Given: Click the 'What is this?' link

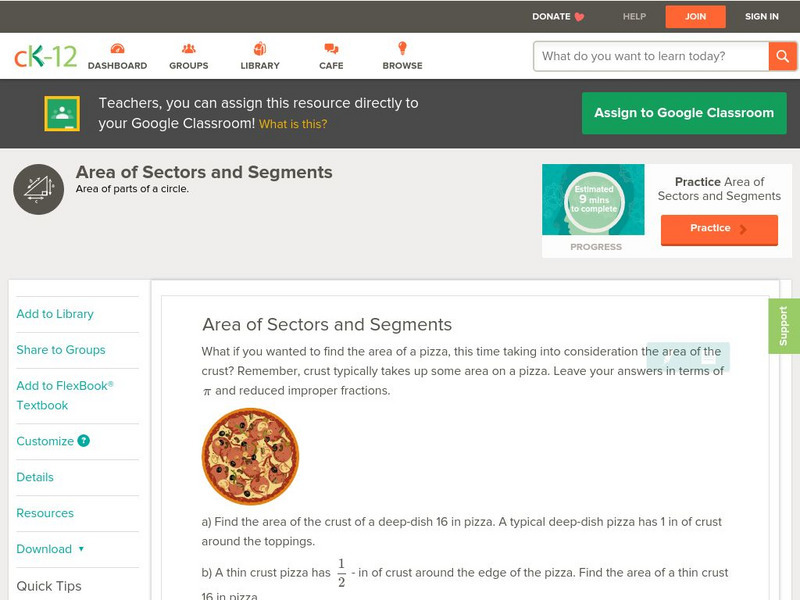Looking at the screenshot, I should pyautogui.click(x=293, y=124).
